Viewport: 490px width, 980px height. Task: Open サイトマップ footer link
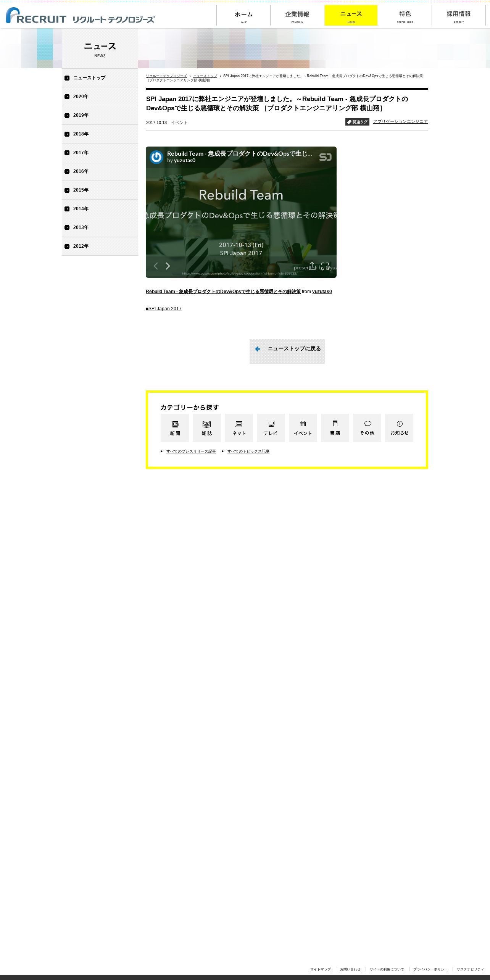pos(320,969)
